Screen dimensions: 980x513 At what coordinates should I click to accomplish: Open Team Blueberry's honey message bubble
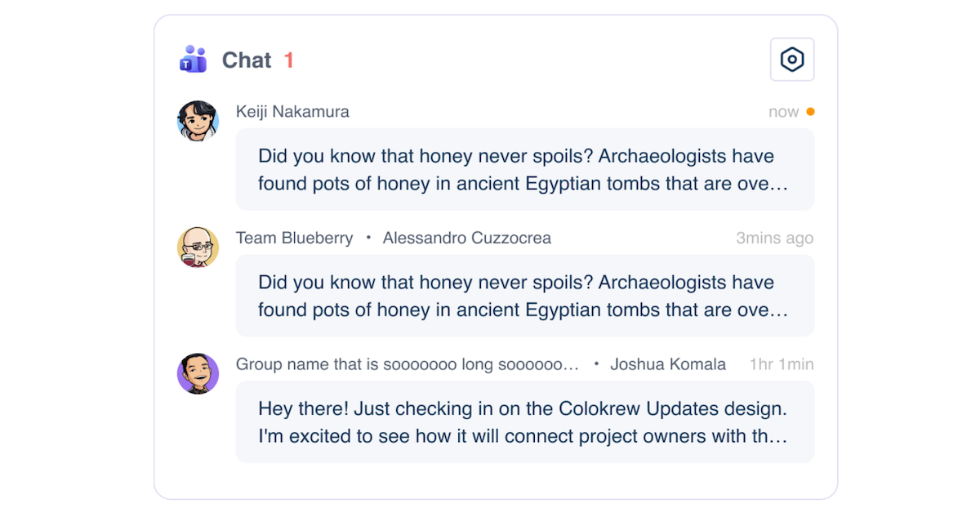tap(524, 296)
